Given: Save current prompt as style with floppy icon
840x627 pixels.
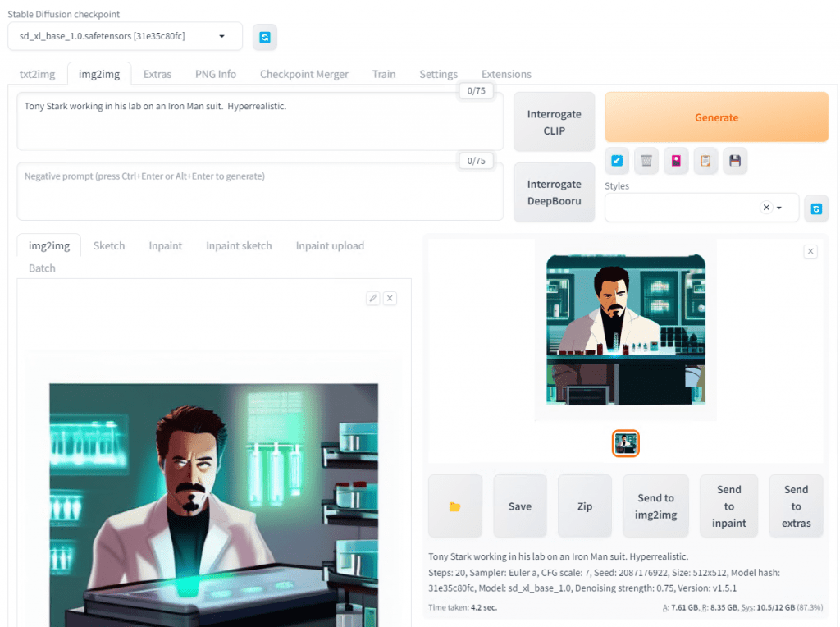Looking at the screenshot, I should (735, 161).
